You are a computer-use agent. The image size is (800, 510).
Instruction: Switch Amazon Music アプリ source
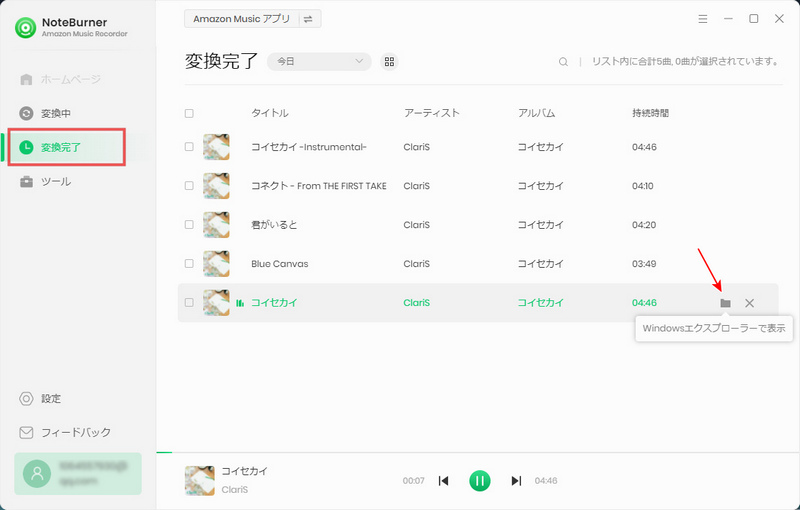click(253, 19)
